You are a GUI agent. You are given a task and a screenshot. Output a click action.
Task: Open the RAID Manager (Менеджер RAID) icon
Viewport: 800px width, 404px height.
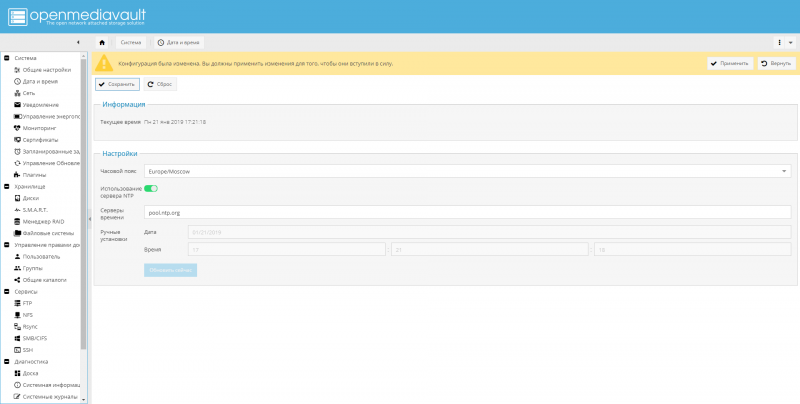(x=17, y=222)
